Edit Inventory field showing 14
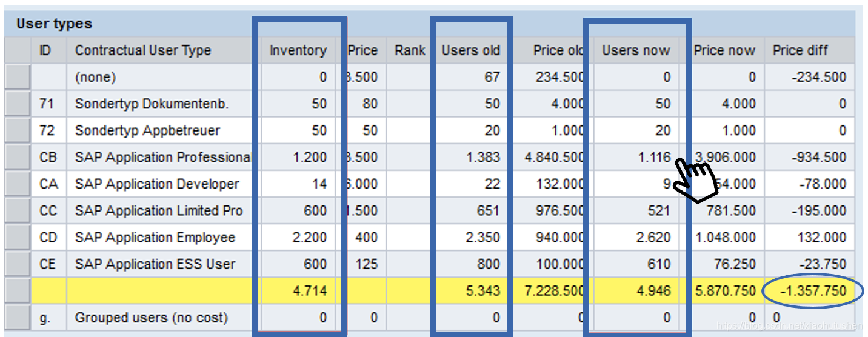This screenshot has width=868, height=337. [298, 184]
